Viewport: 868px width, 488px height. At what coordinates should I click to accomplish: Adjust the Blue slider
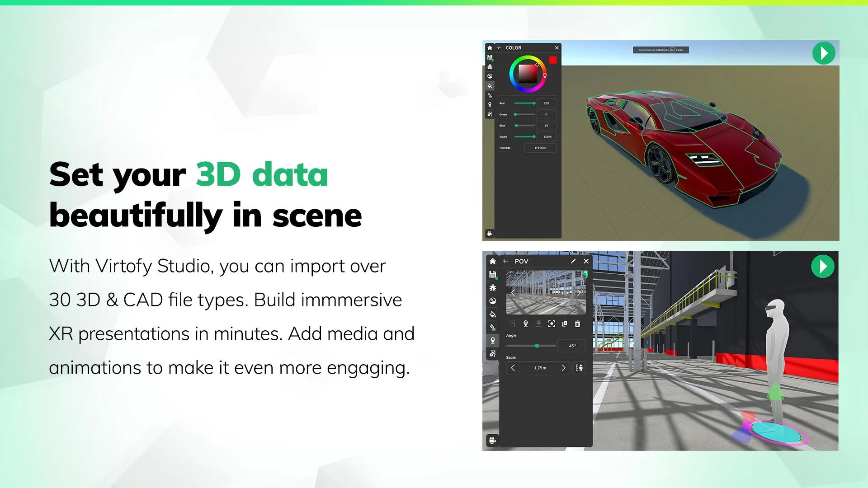pos(524,126)
